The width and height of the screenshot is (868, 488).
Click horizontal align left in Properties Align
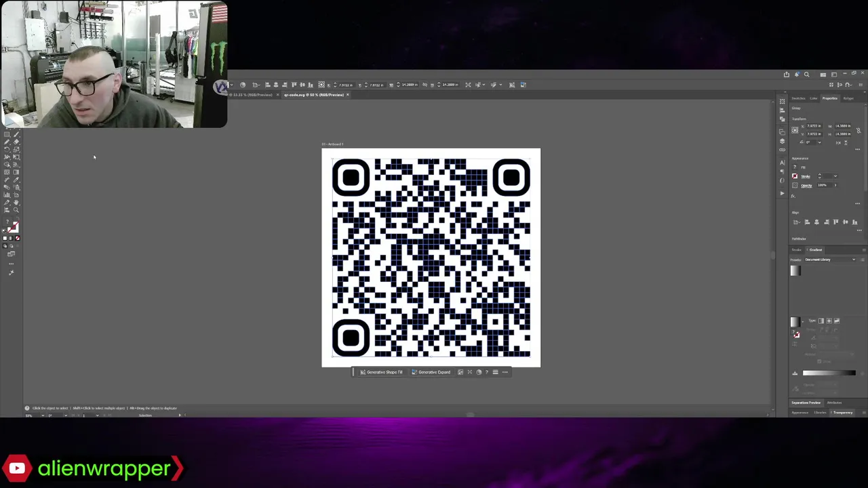pyautogui.click(x=807, y=222)
